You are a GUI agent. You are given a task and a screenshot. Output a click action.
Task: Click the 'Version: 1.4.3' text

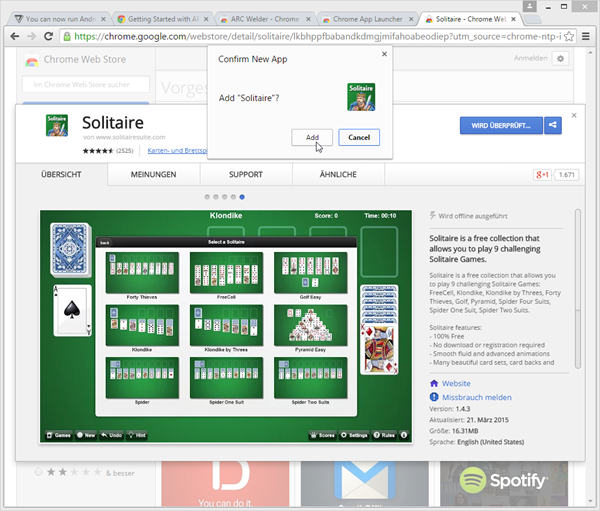tap(450, 409)
